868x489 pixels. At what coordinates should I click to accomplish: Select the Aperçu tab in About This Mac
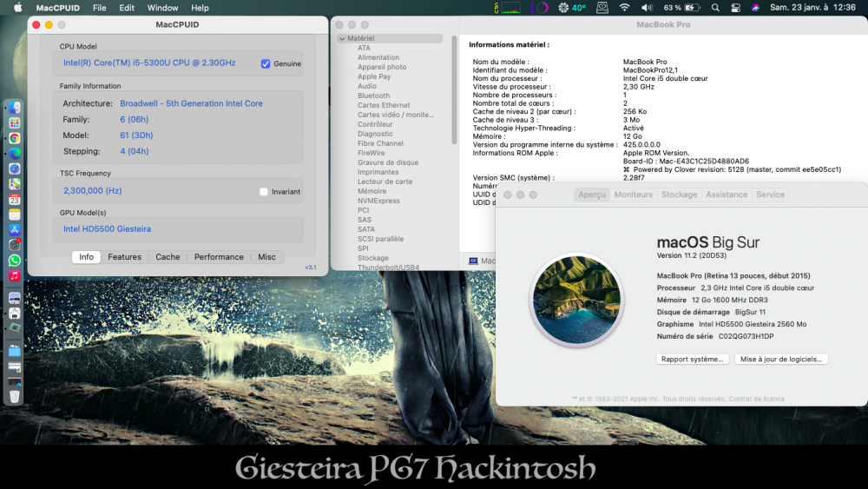592,195
